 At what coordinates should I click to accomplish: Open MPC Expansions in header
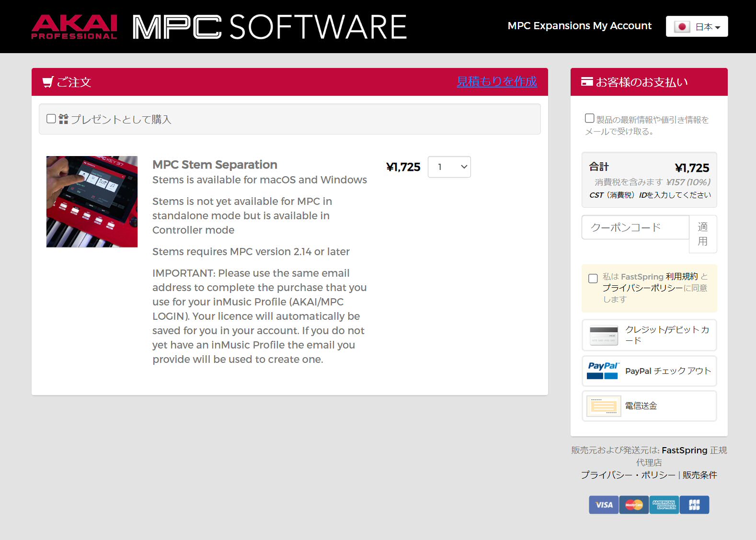tap(549, 26)
